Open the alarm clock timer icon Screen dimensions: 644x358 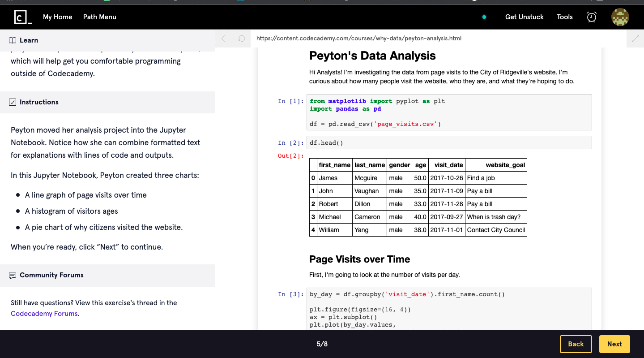click(591, 17)
